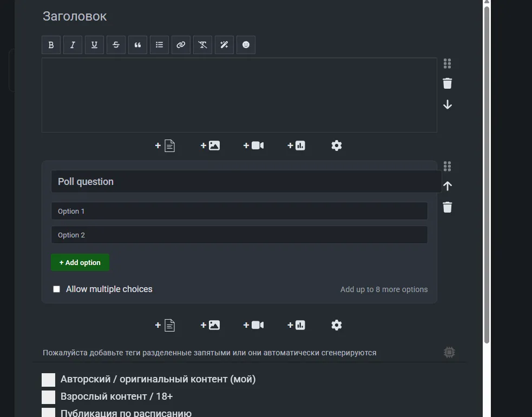
Task: Focus the Option 1 field
Action: click(239, 211)
